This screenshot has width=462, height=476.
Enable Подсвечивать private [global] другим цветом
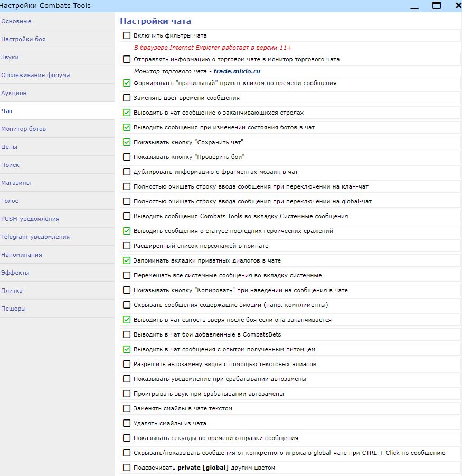pyautogui.click(x=127, y=468)
